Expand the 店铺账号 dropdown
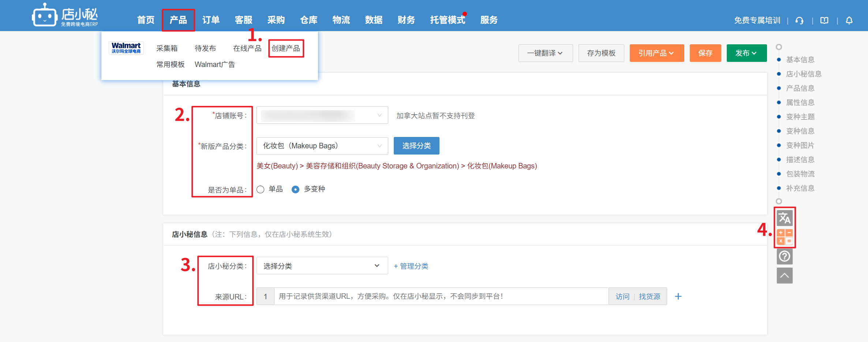Image resolution: width=868 pixels, height=342 pixels. 322,115
